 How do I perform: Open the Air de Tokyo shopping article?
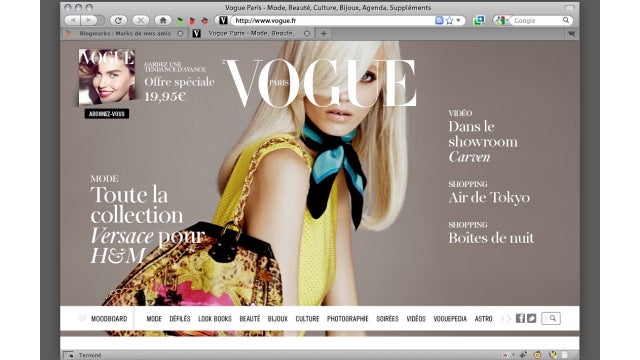click(x=489, y=198)
